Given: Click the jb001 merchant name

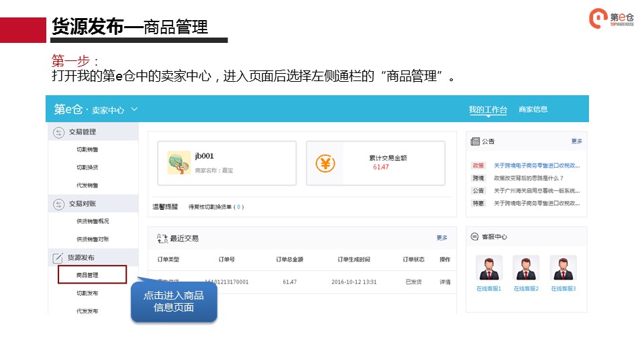Looking at the screenshot, I should [204, 156].
